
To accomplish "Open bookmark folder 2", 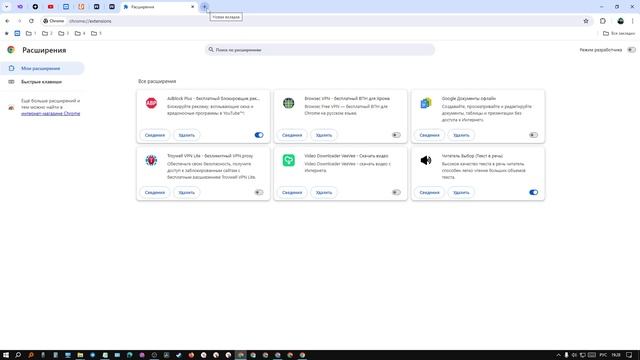I will pos(47,33).
